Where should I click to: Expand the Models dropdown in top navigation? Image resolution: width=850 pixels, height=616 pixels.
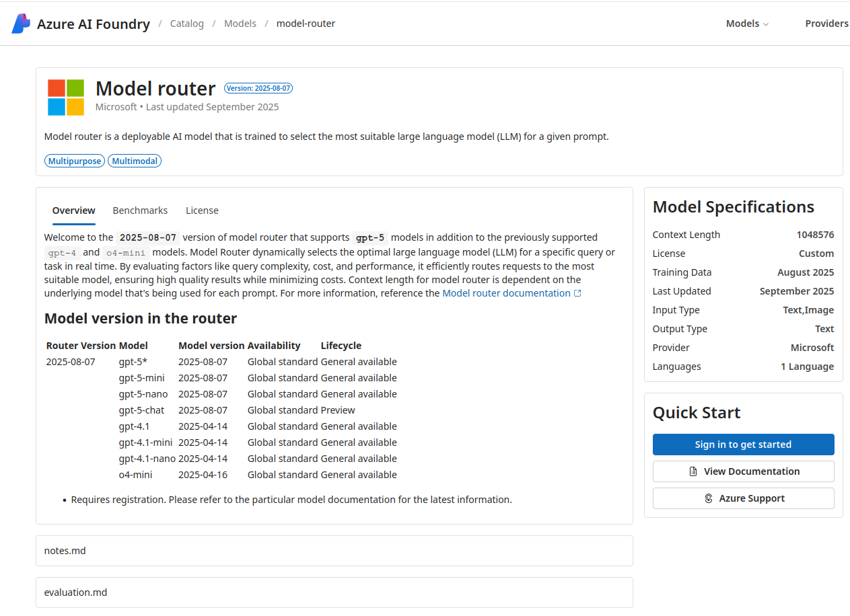[746, 24]
